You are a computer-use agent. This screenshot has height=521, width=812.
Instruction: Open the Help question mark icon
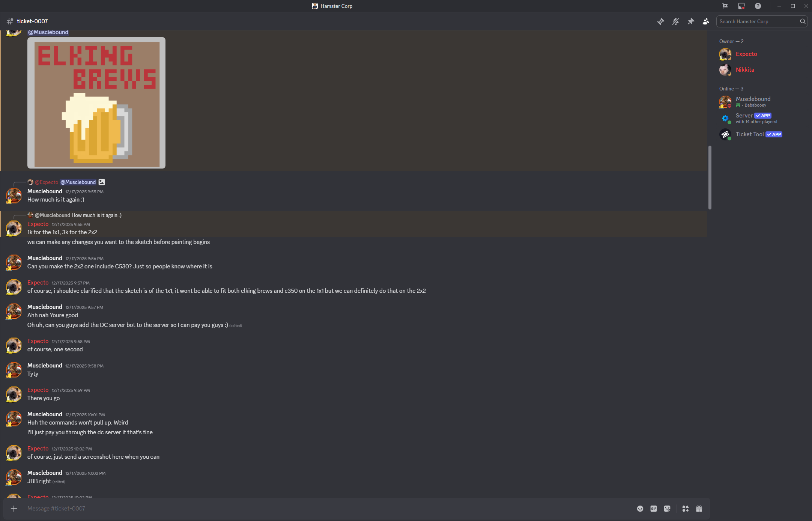(758, 6)
